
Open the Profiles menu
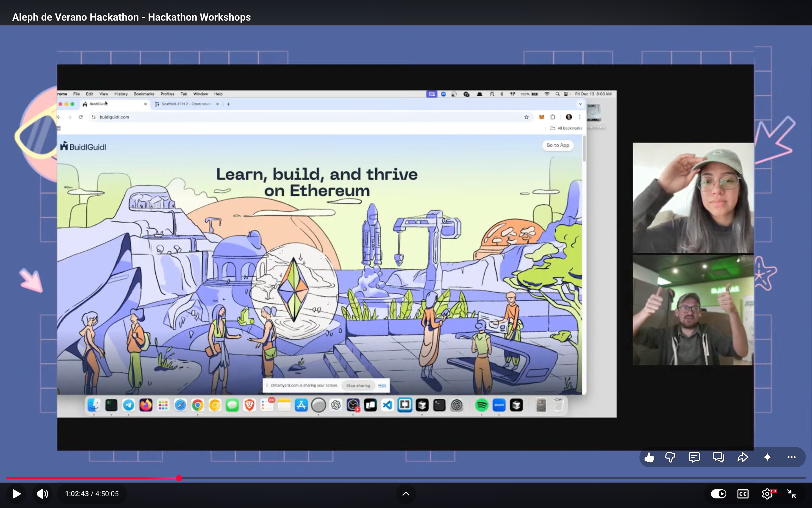[167, 94]
